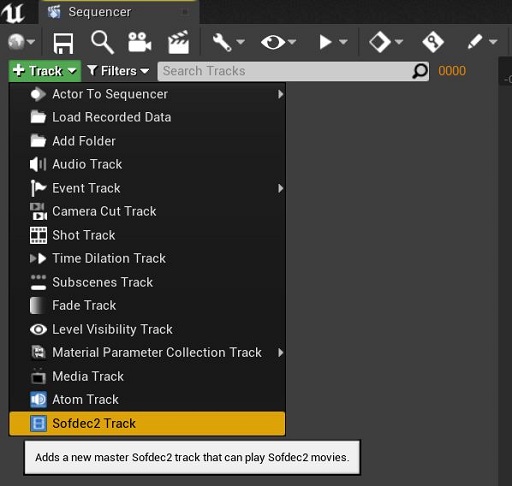Click the orange 0000 frame counter
The image size is (512, 486).
click(452, 71)
